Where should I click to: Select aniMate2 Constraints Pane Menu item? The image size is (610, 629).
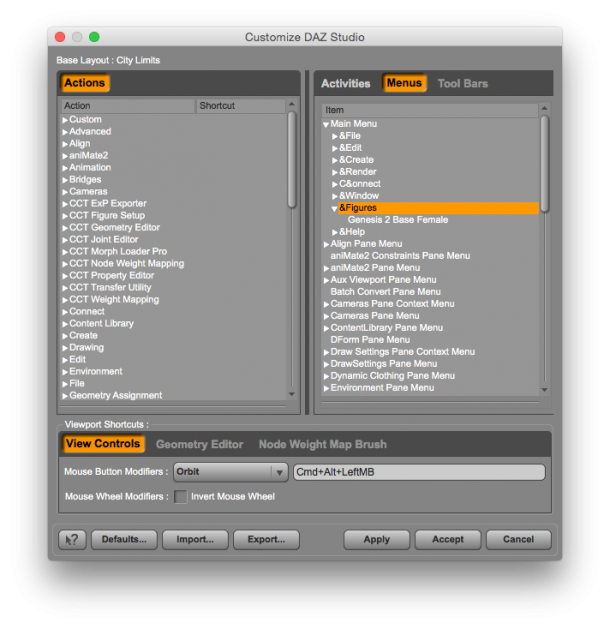(x=400, y=256)
